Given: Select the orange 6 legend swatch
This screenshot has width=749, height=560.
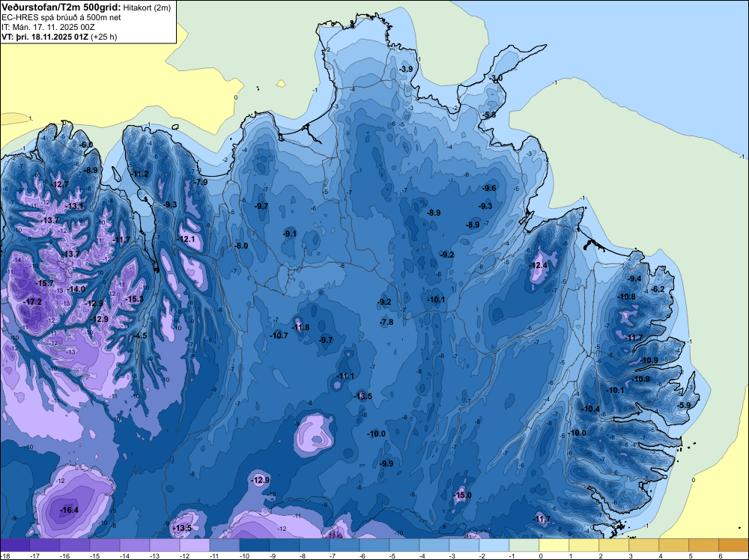Looking at the screenshot, I should tap(734, 545).
